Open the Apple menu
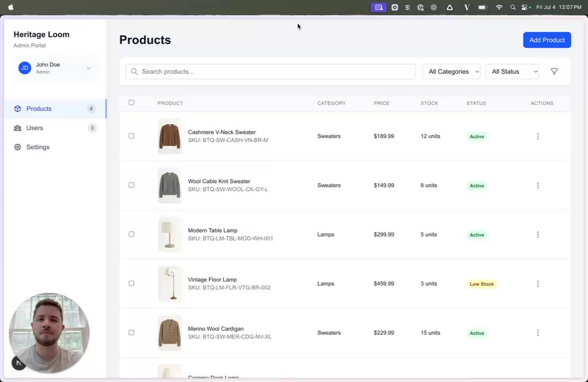 click(x=11, y=7)
